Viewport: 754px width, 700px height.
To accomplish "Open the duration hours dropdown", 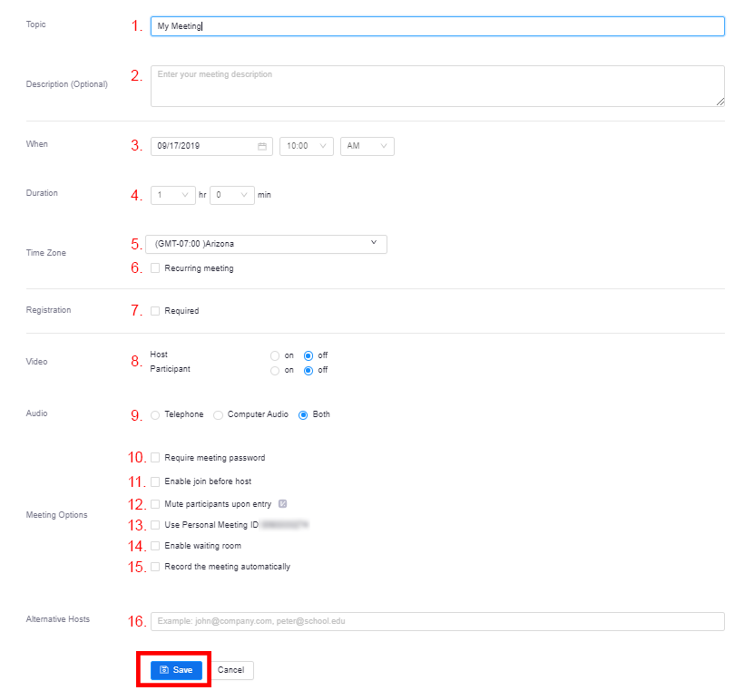I will click(172, 194).
